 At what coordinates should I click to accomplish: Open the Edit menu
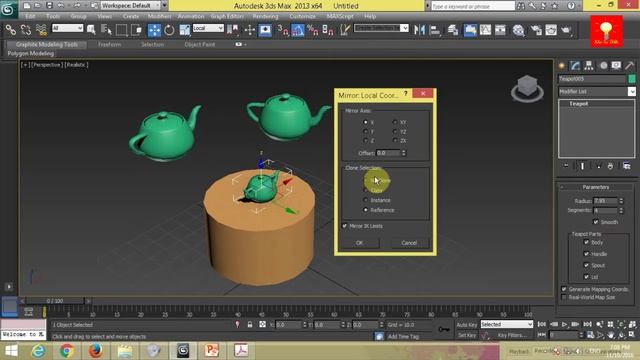pos(30,16)
